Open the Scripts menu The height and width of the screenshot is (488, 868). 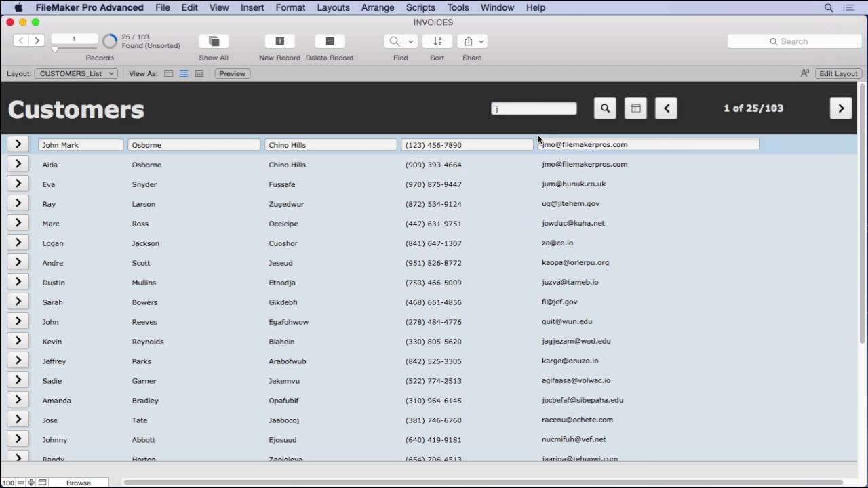[420, 7]
